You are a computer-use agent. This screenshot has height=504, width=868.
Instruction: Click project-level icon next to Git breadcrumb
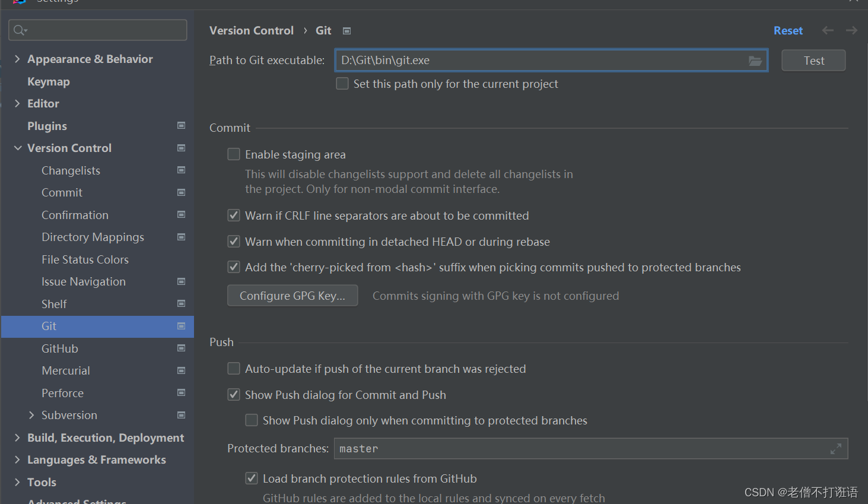[347, 31]
